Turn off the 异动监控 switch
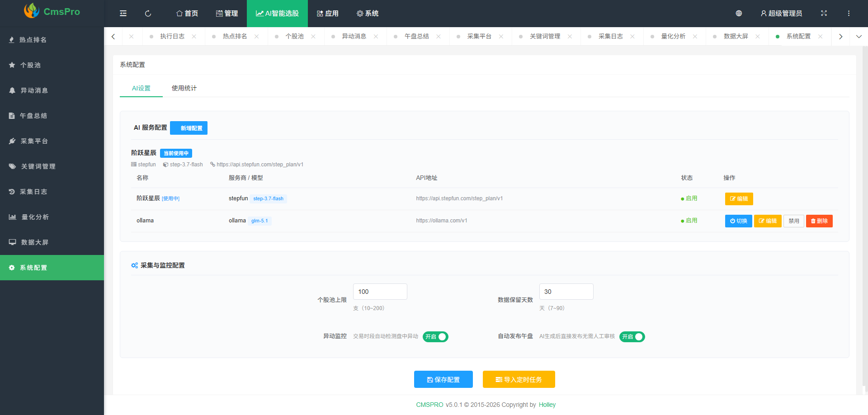 [435, 337]
